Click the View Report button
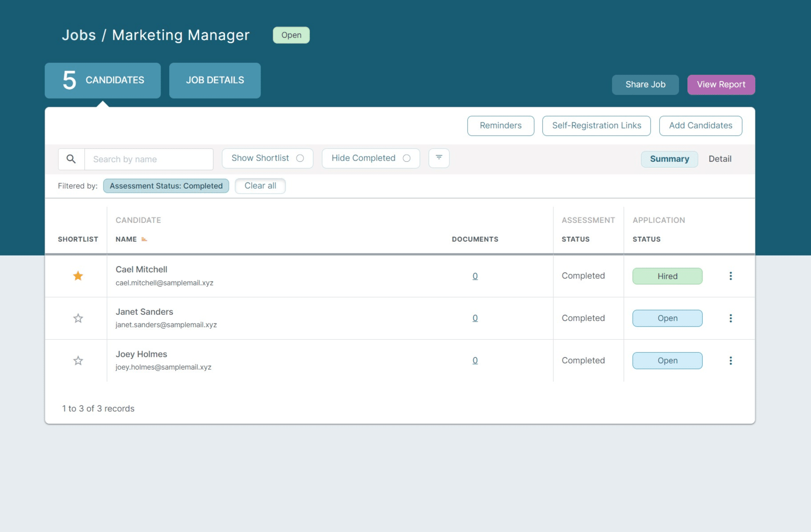This screenshot has height=532, width=811. [x=721, y=85]
